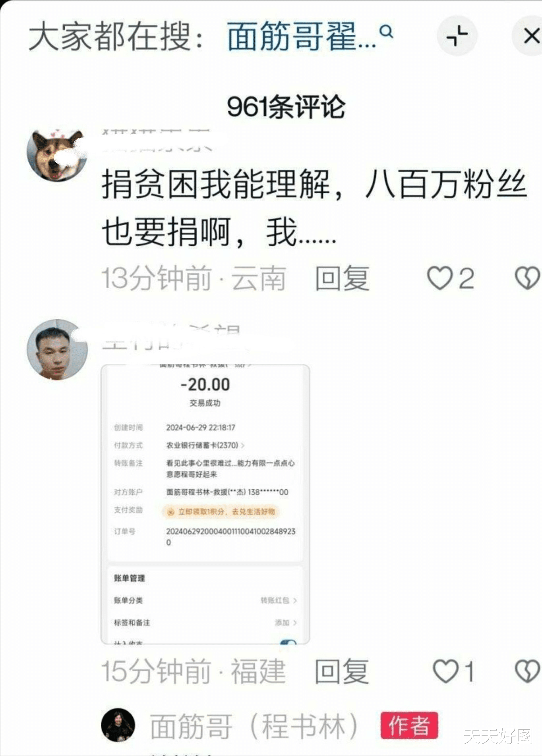Tap 立即领取1积分 reward banner
Viewport: 542px width, 756px height.
[x=221, y=512]
